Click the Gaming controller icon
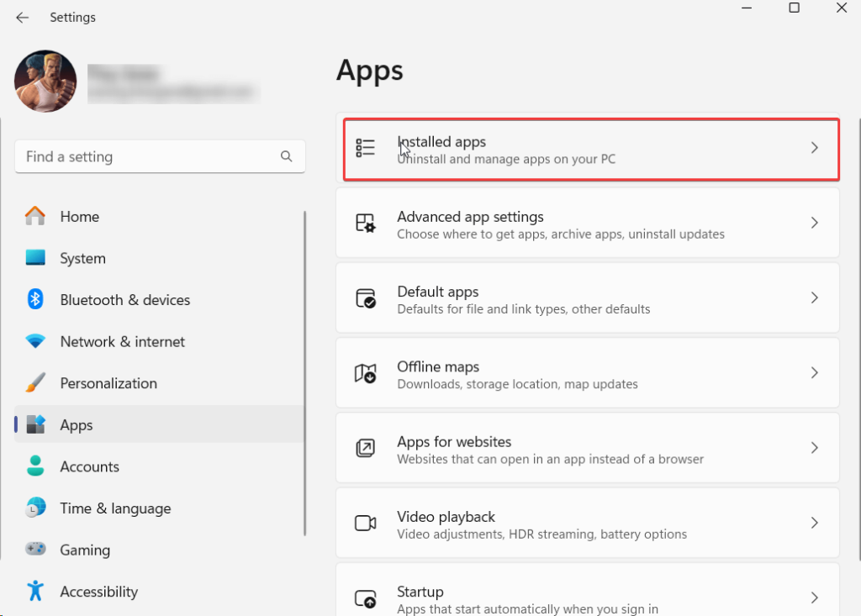The image size is (861, 616). coord(35,550)
